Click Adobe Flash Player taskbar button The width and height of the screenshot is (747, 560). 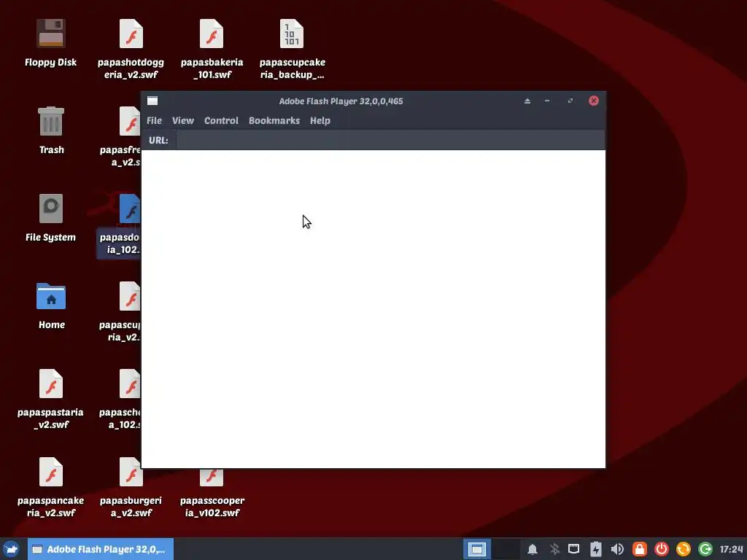tap(101, 549)
